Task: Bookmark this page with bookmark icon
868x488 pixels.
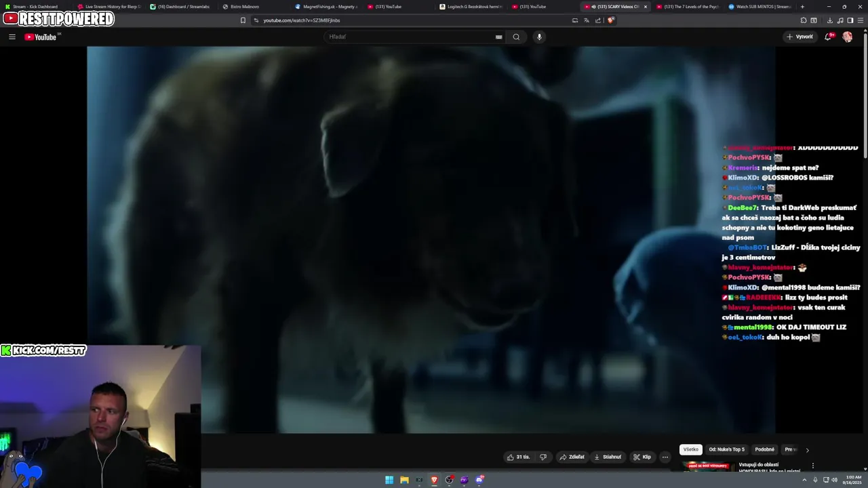Action: pyautogui.click(x=243, y=20)
